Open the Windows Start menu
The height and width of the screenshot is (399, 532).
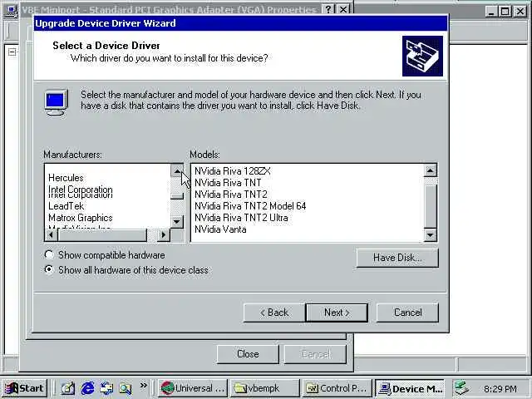click(25, 388)
